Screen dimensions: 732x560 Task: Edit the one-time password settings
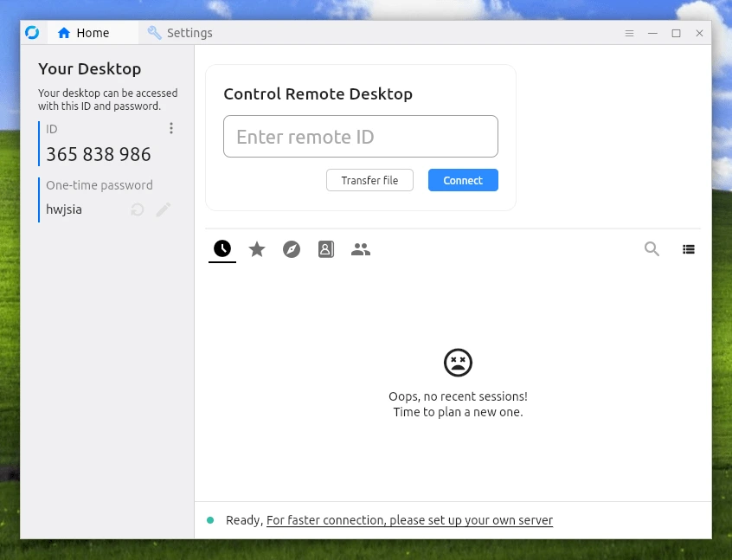(164, 209)
